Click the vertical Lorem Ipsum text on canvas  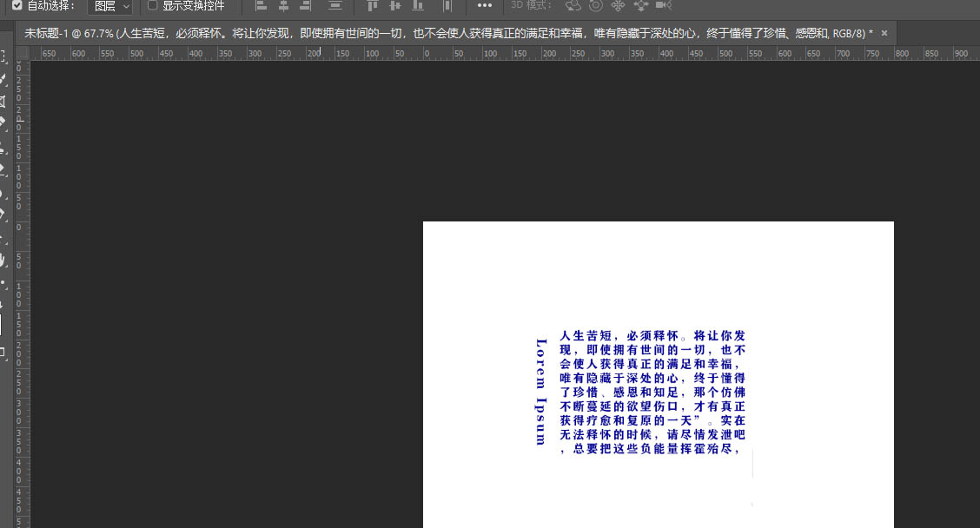point(540,392)
